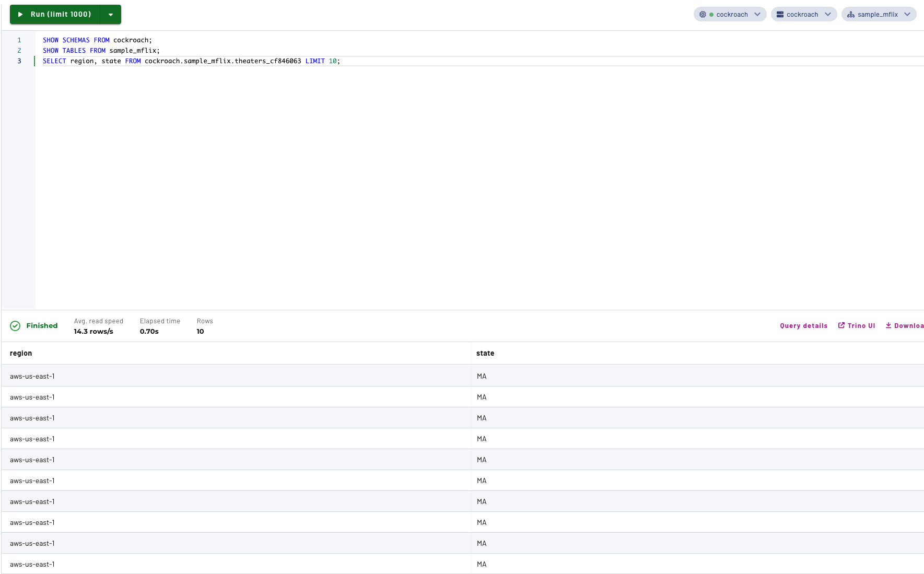The height and width of the screenshot is (574, 924).
Task: Expand the cockroach catalog selector chevron
Action: 828,15
